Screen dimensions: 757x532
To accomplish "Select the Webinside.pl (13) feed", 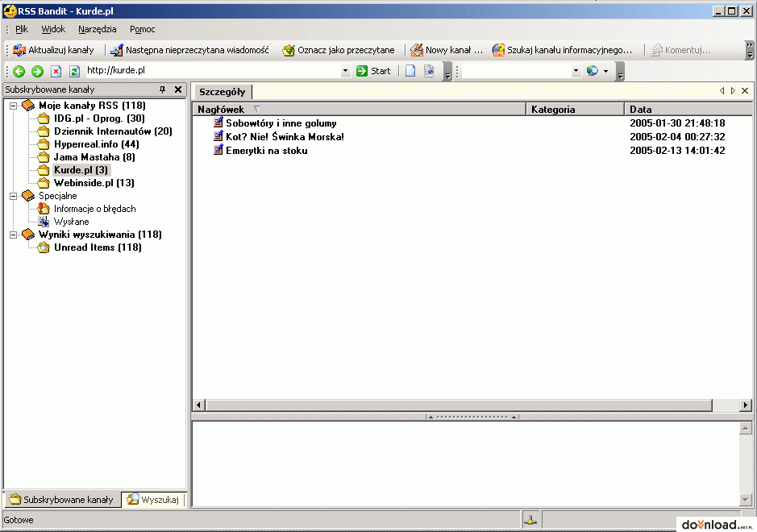I will [94, 183].
